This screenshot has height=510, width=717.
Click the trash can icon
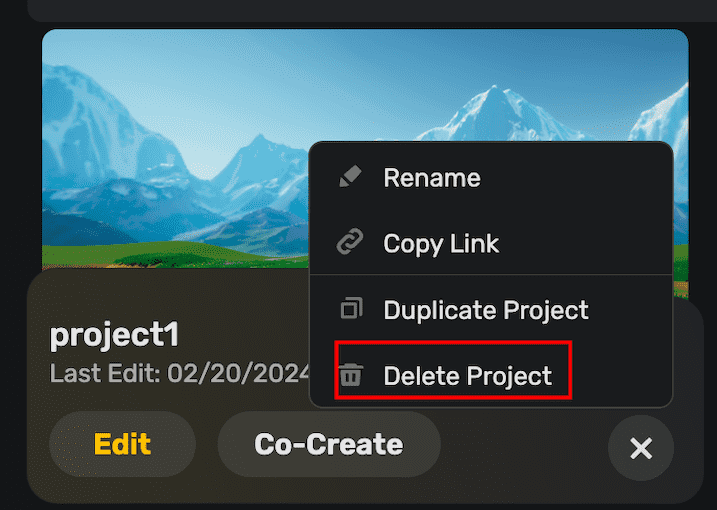click(x=350, y=376)
